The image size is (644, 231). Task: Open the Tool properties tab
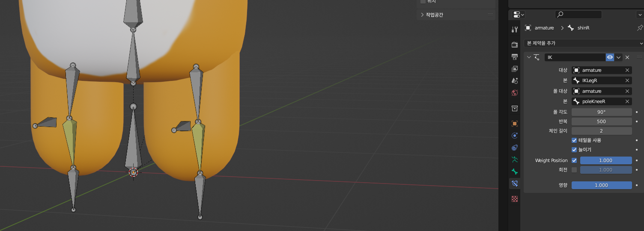click(515, 30)
